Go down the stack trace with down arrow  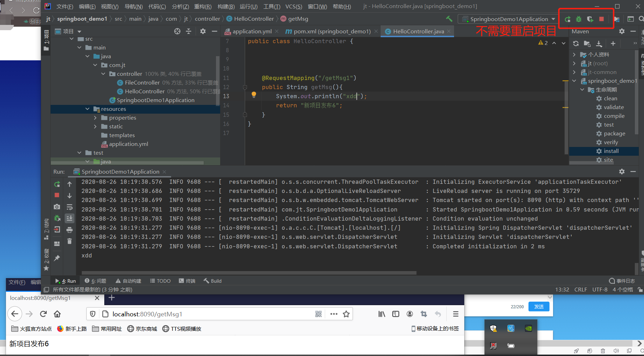pos(70,195)
